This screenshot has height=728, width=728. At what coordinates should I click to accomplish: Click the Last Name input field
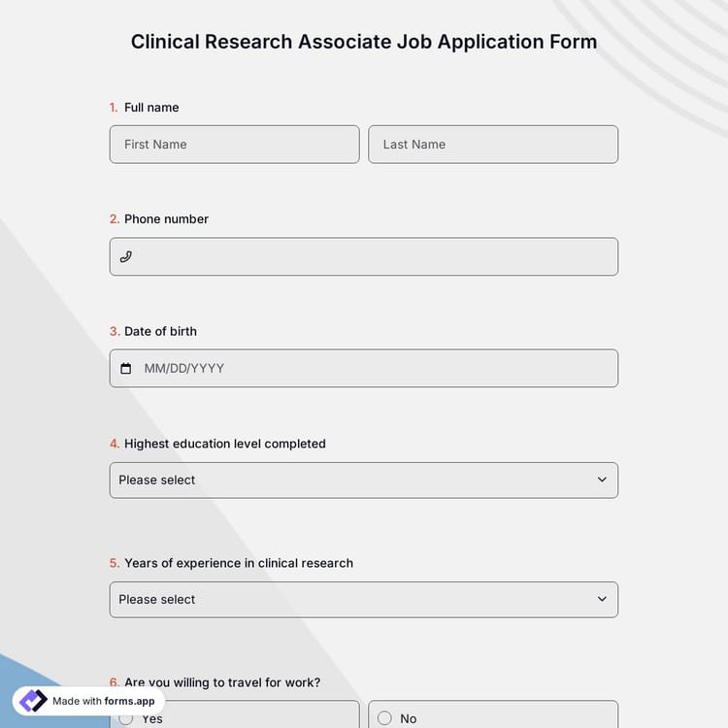(x=493, y=145)
